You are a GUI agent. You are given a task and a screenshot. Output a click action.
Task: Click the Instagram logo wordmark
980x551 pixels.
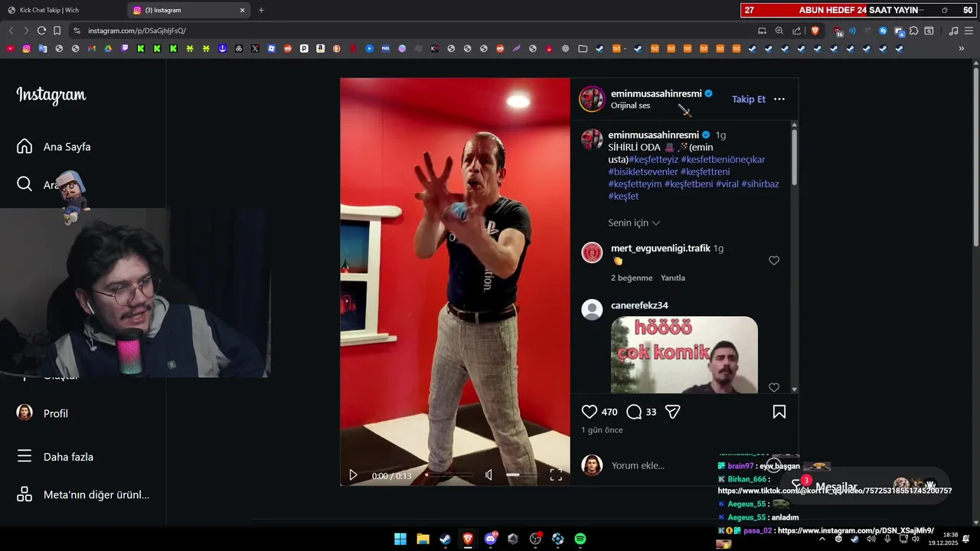(51, 95)
